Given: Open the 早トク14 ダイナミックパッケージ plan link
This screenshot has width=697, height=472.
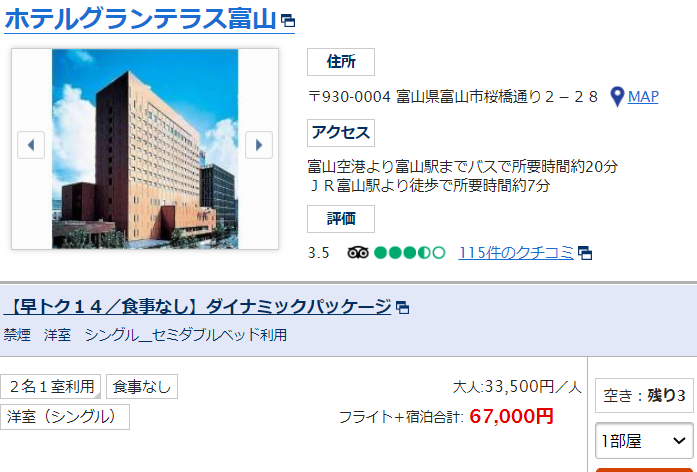Looking at the screenshot, I should click(197, 307).
